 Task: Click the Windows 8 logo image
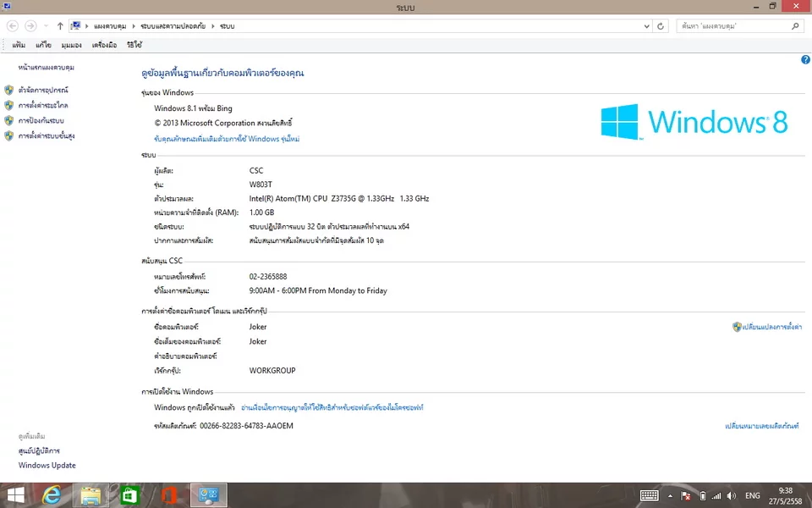point(694,122)
